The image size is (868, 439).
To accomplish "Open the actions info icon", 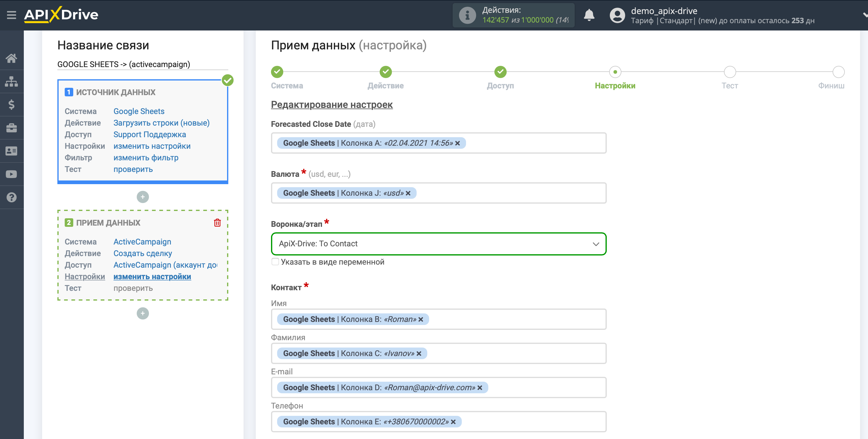I will [467, 15].
